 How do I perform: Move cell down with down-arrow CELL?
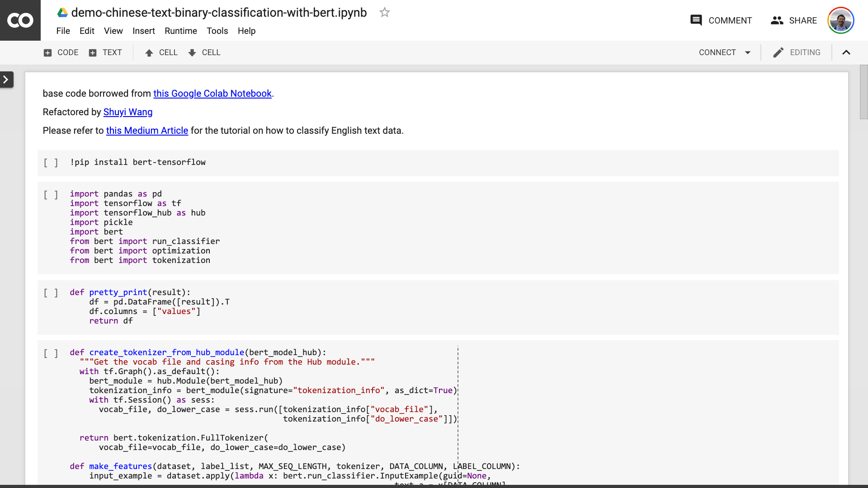click(x=204, y=52)
